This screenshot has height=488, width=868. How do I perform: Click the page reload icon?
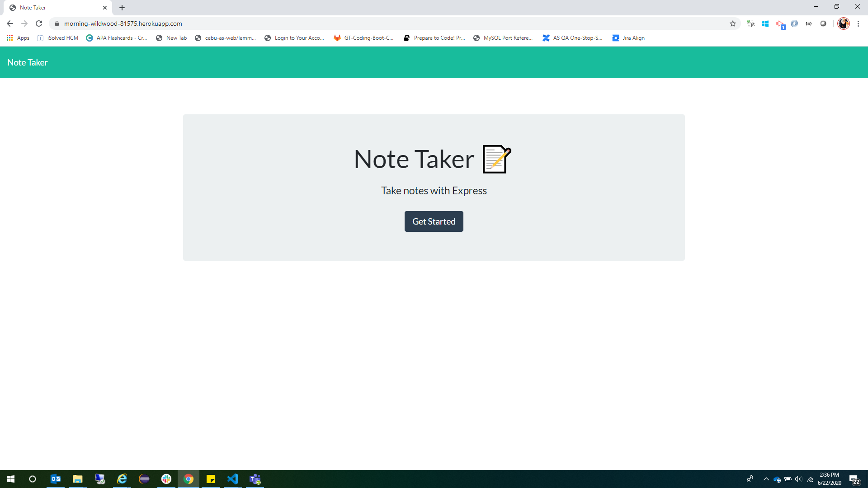click(39, 23)
